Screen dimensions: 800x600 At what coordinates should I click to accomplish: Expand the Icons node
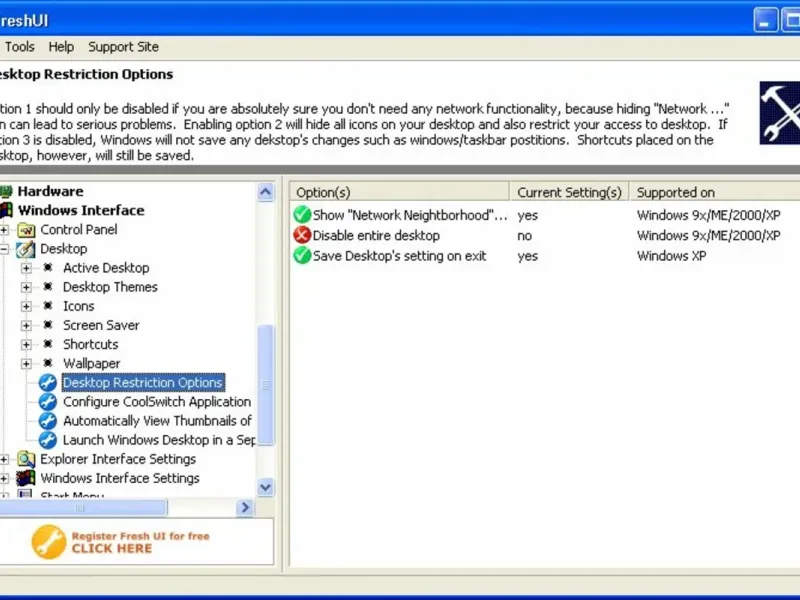coord(26,306)
